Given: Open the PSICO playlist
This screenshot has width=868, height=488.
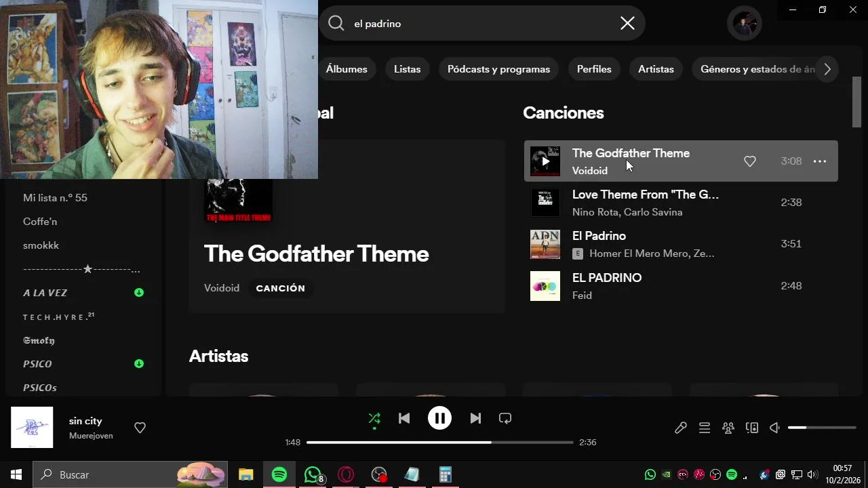Looking at the screenshot, I should [x=37, y=364].
